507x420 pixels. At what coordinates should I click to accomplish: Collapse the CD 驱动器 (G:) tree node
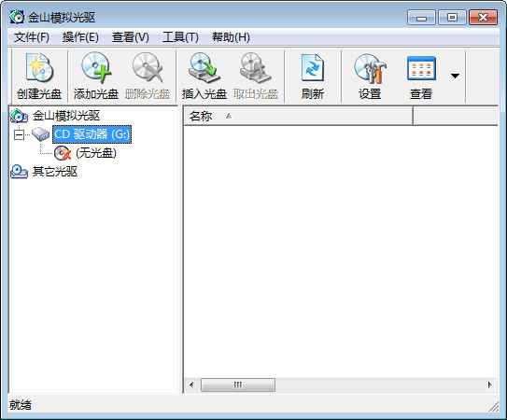point(19,134)
